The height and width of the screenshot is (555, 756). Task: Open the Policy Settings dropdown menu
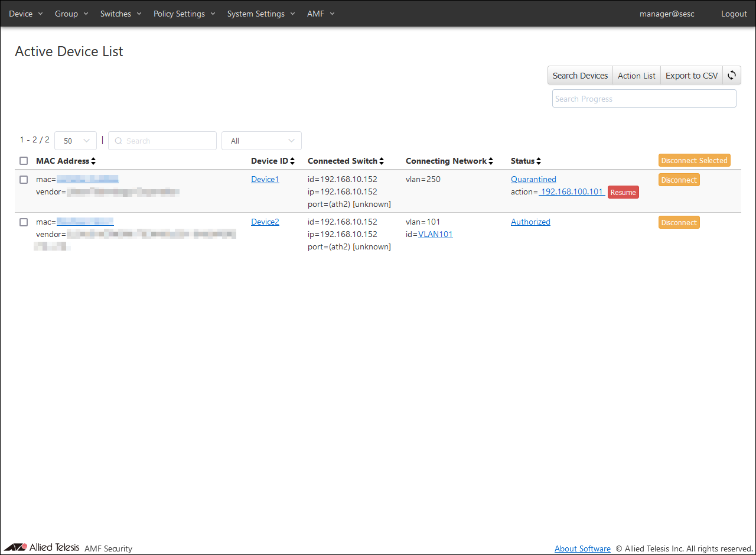[x=184, y=14]
